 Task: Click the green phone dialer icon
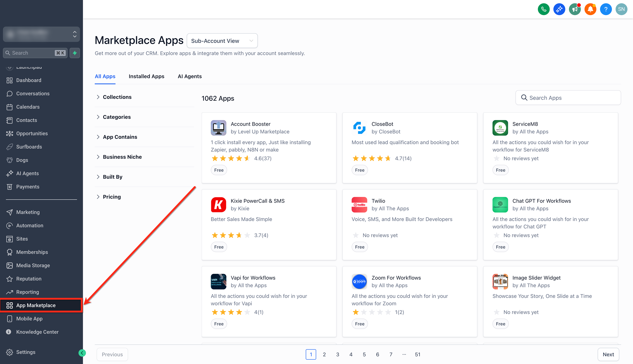tap(543, 9)
